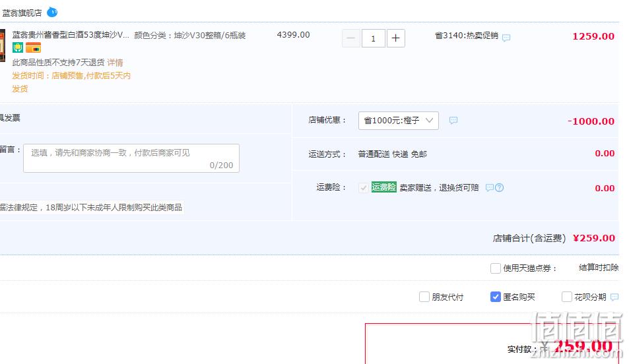Uncheck the 匿名购买 checkbox

[x=496, y=297]
